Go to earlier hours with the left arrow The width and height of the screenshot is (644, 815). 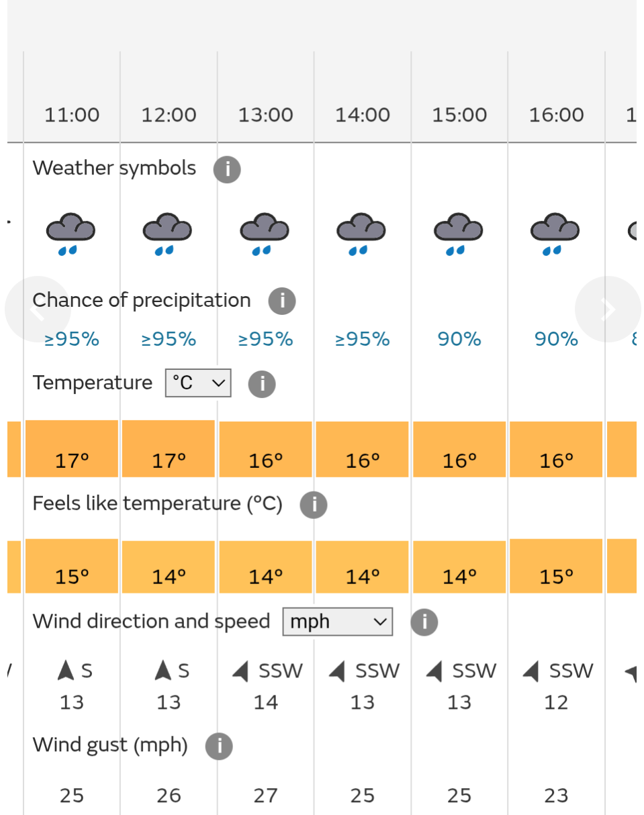pos(37,309)
